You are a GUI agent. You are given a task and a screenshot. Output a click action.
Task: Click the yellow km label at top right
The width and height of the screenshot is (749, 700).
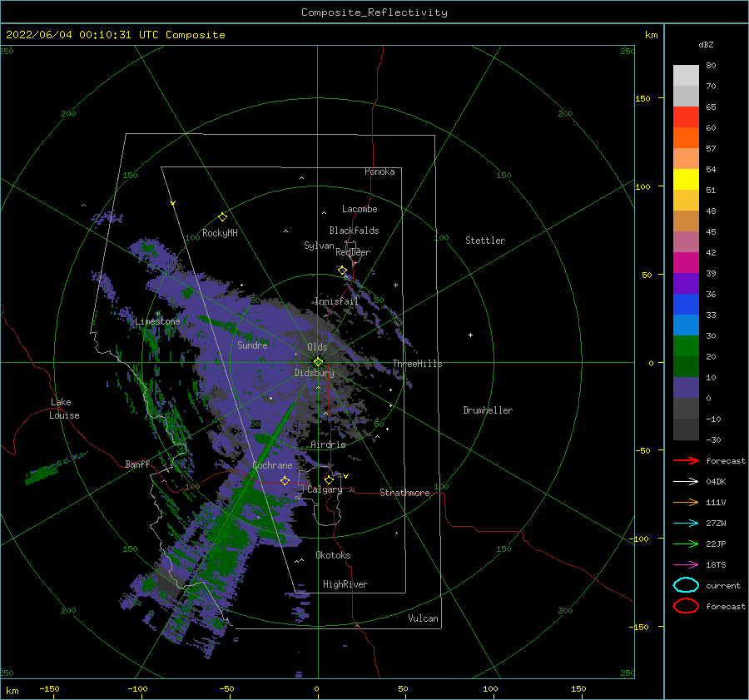(x=651, y=34)
